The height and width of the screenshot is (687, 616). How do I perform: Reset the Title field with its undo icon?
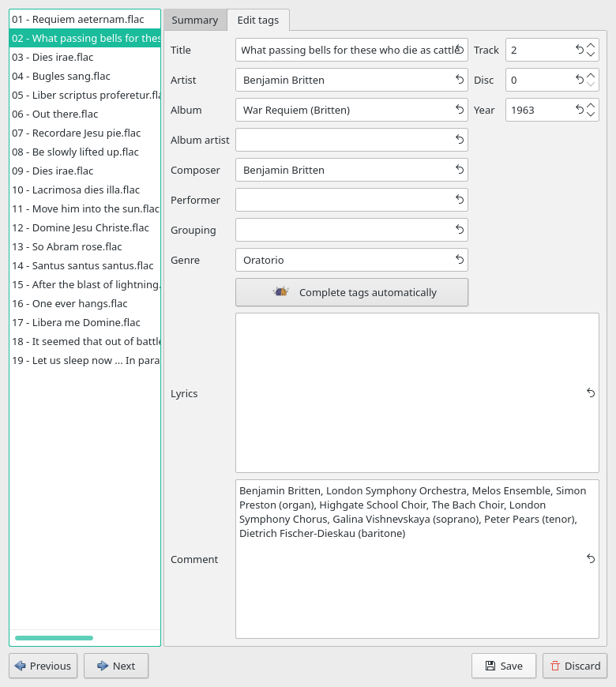coord(460,50)
